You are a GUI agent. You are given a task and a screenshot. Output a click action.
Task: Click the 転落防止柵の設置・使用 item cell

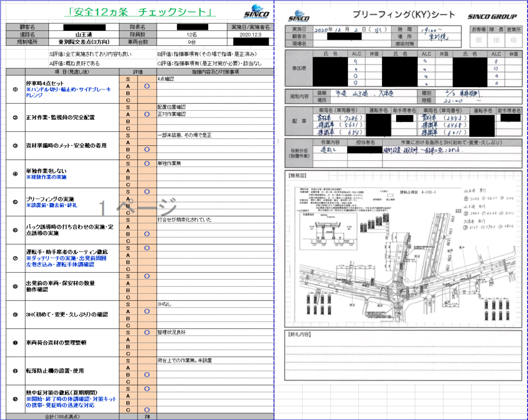click(x=72, y=371)
